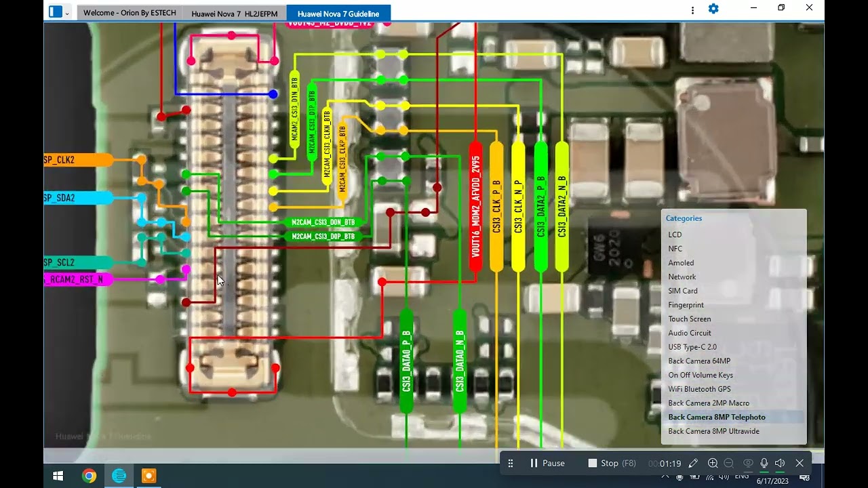868x488 pixels.
Task: Switch to Huawei Nova 7 HL2JEFPM tab
Action: coord(235,13)
